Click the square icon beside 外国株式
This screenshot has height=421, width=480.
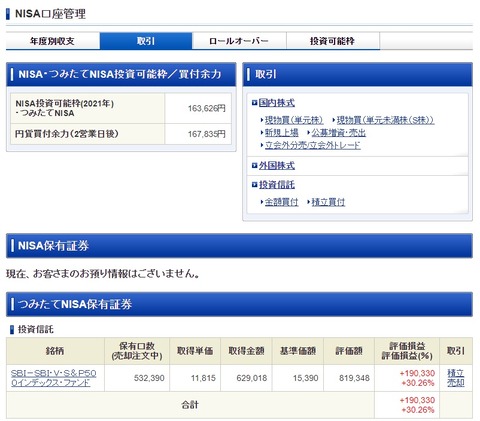point(255,165)
